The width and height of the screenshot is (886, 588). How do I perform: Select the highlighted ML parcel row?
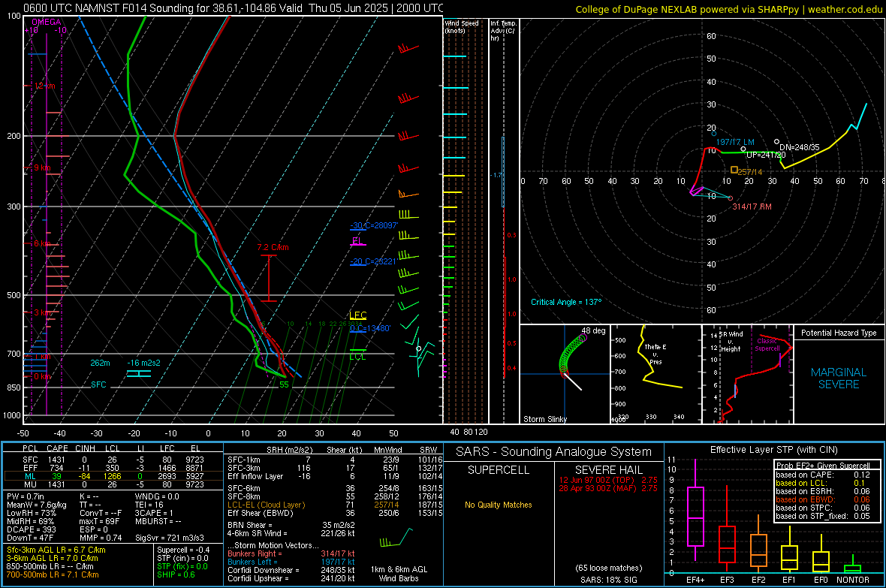(113, 476)
